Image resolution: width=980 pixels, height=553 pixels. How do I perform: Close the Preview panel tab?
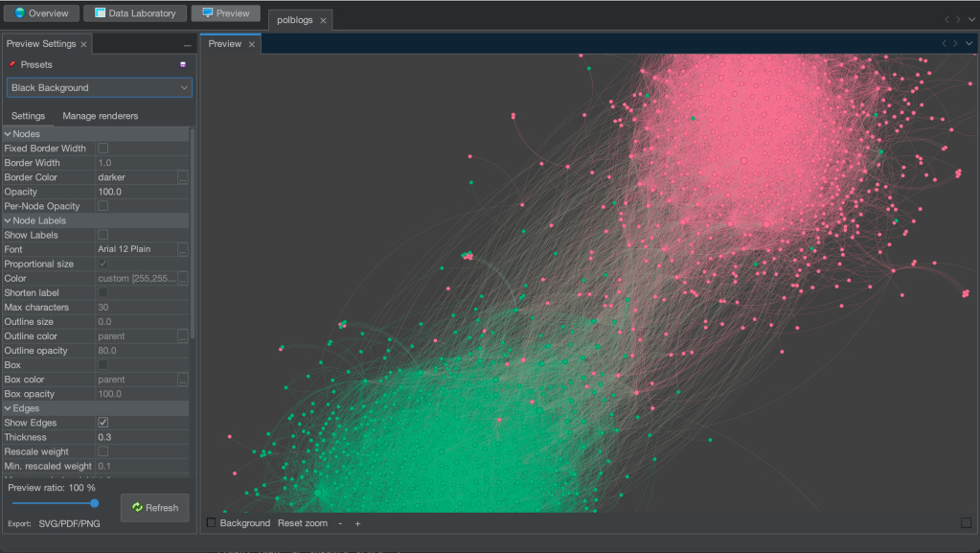252,44
